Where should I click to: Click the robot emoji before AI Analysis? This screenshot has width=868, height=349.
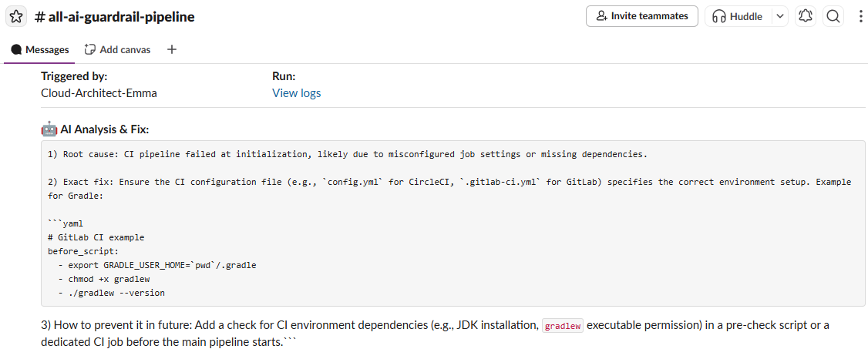pyautogui.click(x=49, y=128)
